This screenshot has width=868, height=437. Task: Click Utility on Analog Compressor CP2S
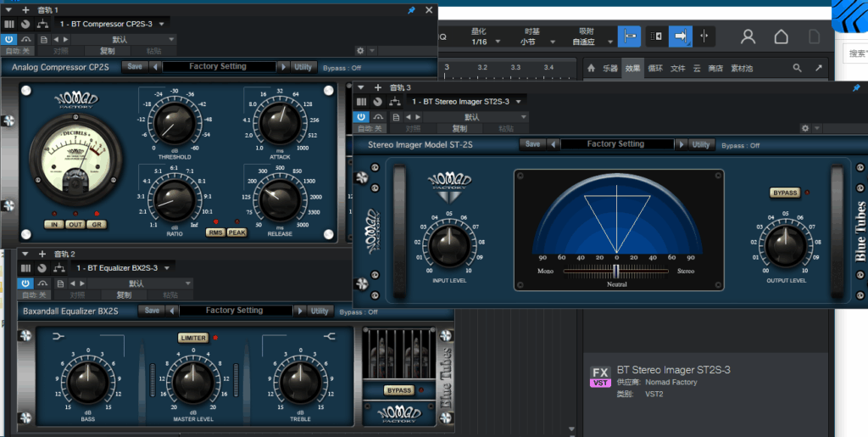(x=303, y=66)
